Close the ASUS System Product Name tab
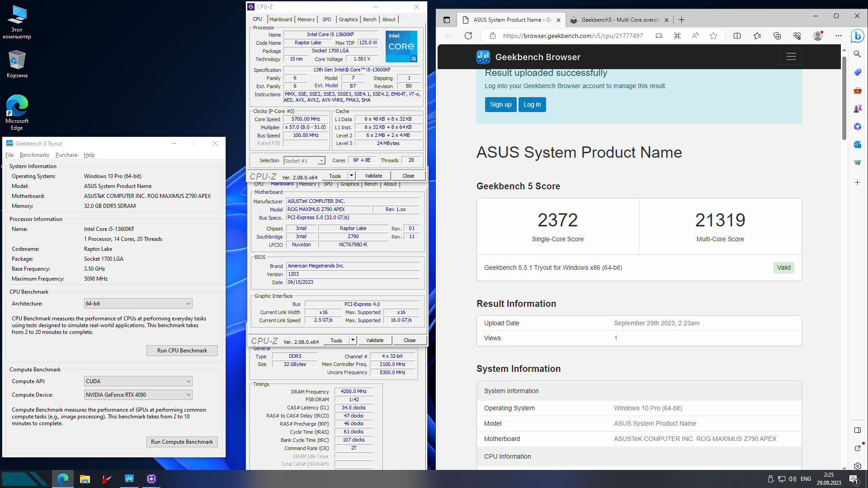Viewport: 868px width, 488px height. [558, 20]
